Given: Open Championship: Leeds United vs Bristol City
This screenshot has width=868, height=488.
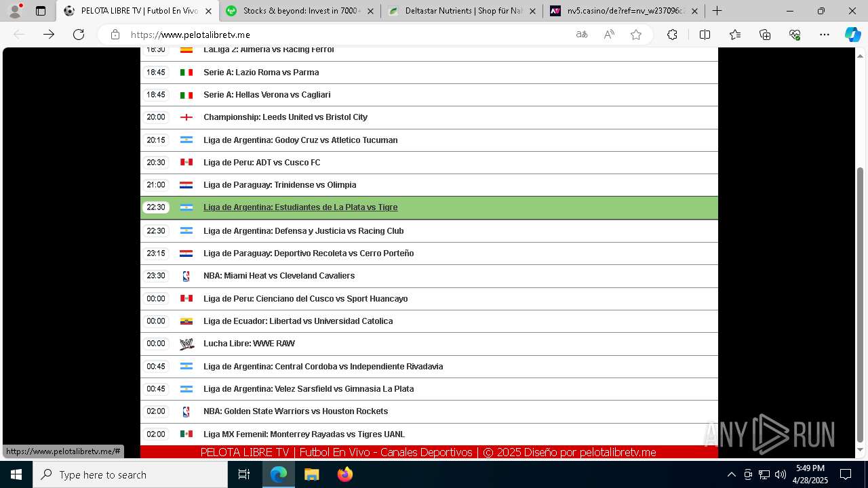Looking at the screenshot, I should (285, 117).
